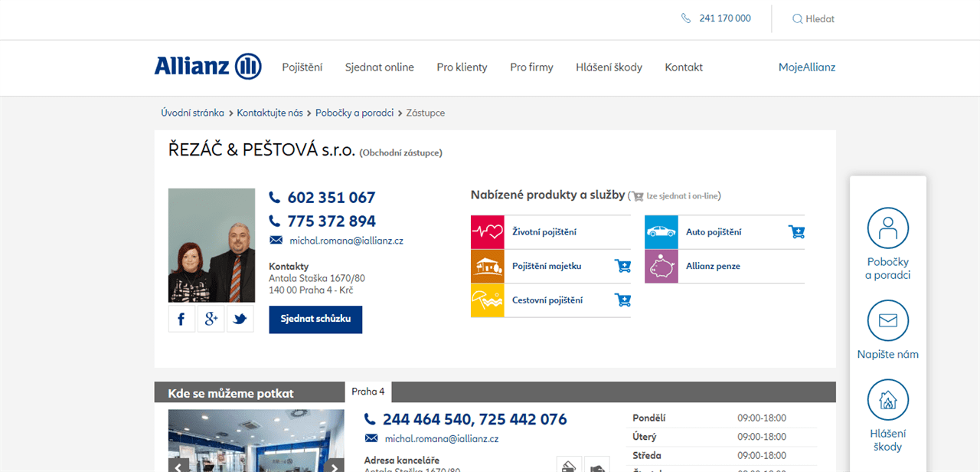
Task: Click the phone icon beside 775 372 894
Action: [x=275, y=221]
